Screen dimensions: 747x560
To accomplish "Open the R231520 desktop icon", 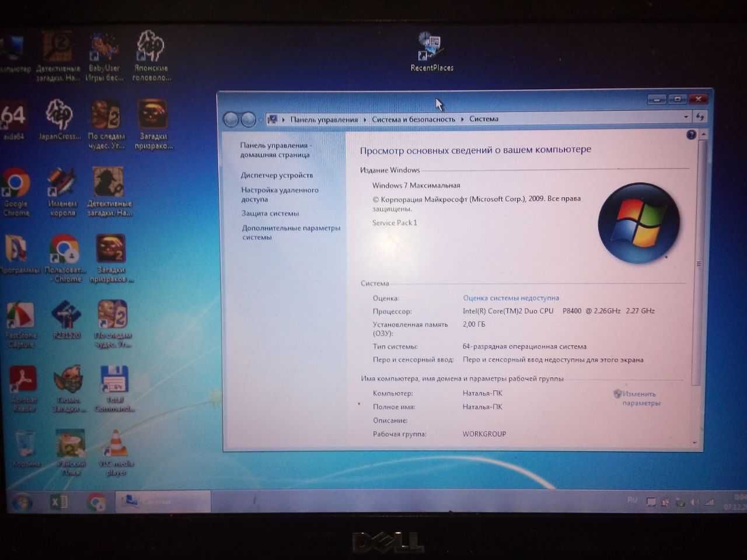I will [x=67, y=320].
